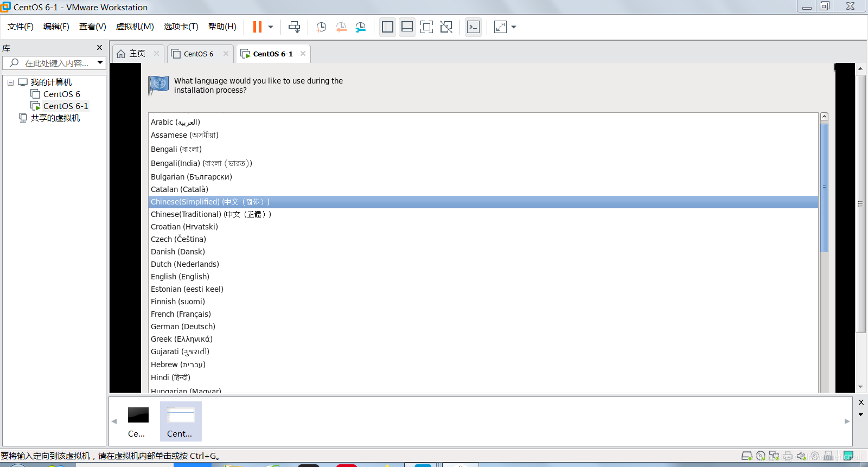This screenshot has width=868, height=467.
Task: Open the thumbnail bar options dropdown arrow
Action: click(x=861, y=415)
